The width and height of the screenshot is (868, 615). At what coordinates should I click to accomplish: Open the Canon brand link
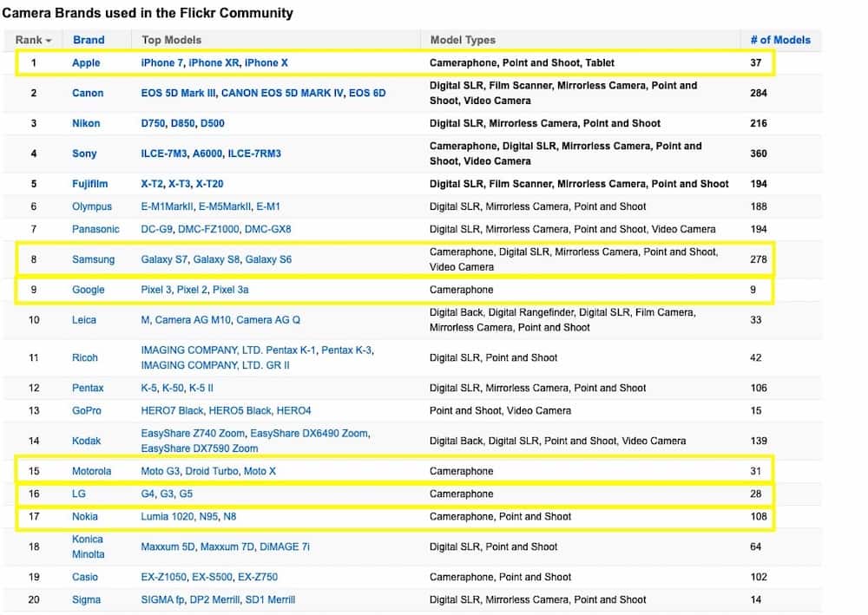(x=88, y=93)
